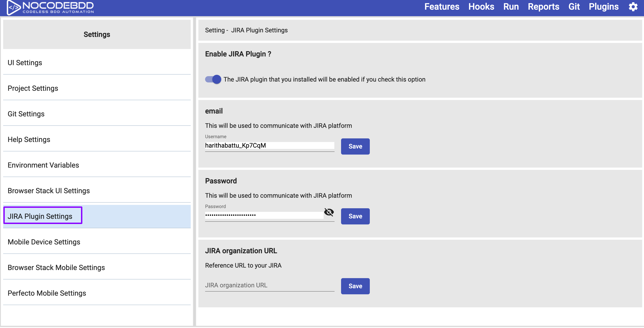Navigate to Git Settings
The image size is (644, 328).
click(x=26, y=114)
